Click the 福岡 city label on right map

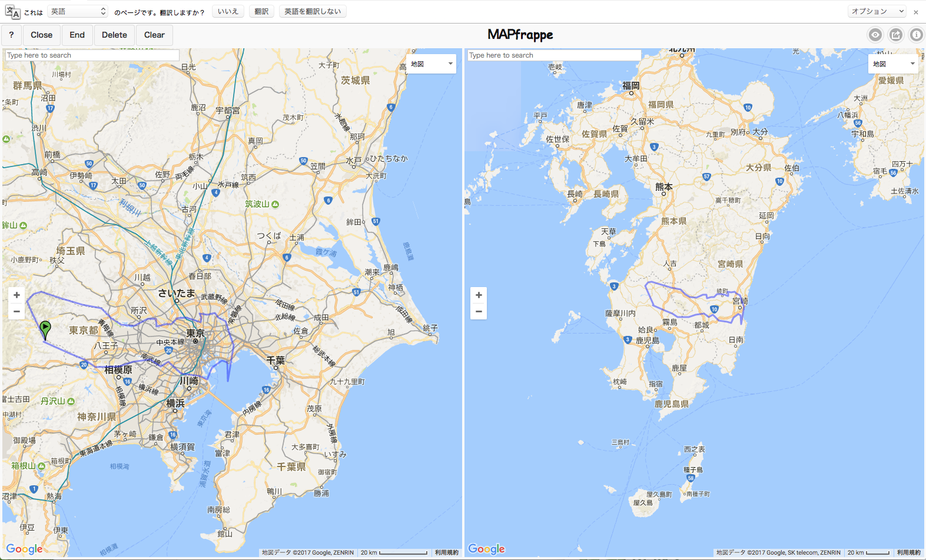click(631, 86)
